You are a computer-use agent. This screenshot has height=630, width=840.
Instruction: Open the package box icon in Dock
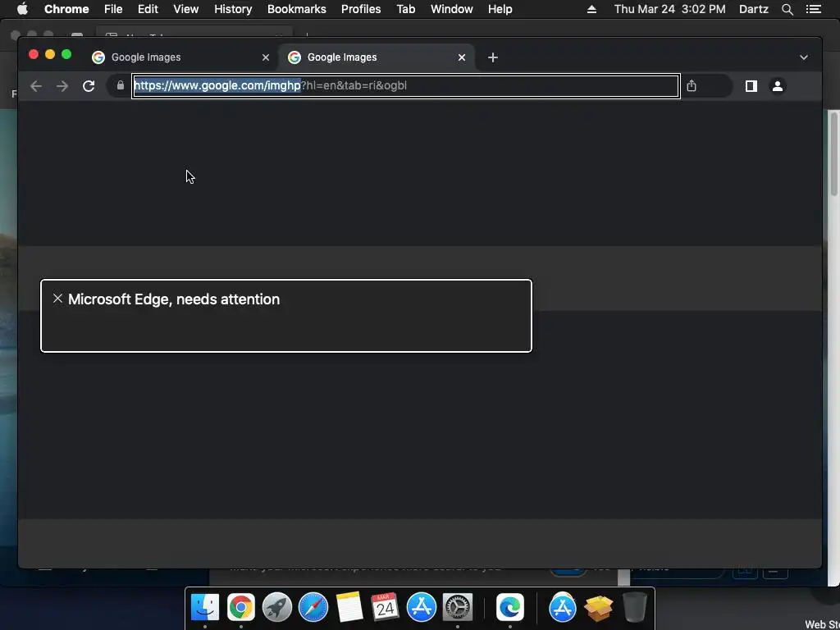(x=598, y=607)
